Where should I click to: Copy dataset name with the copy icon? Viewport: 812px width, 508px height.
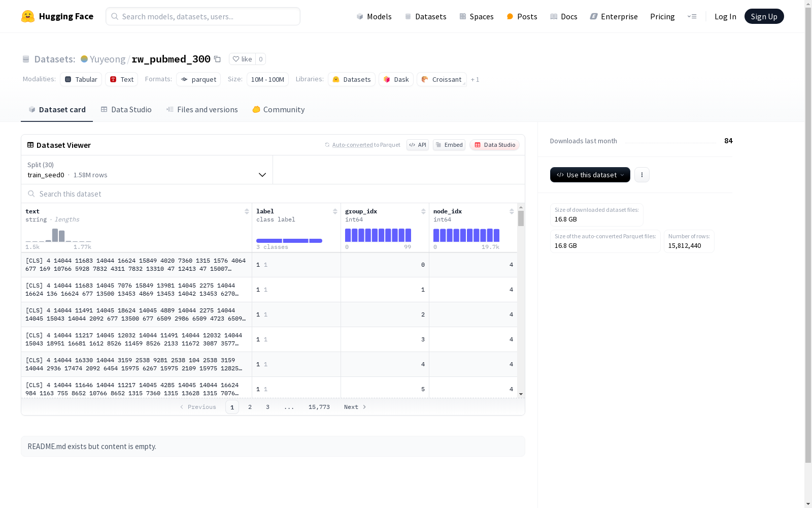tap(217, 59)
